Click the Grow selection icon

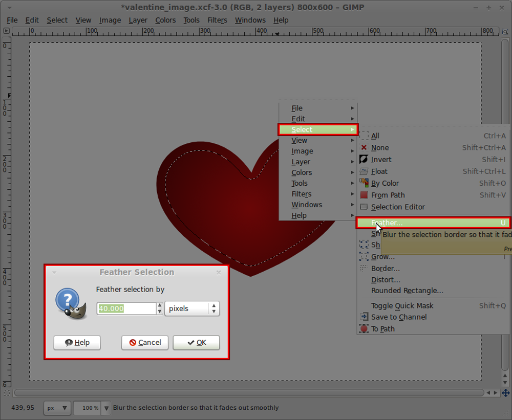(364, 256)
